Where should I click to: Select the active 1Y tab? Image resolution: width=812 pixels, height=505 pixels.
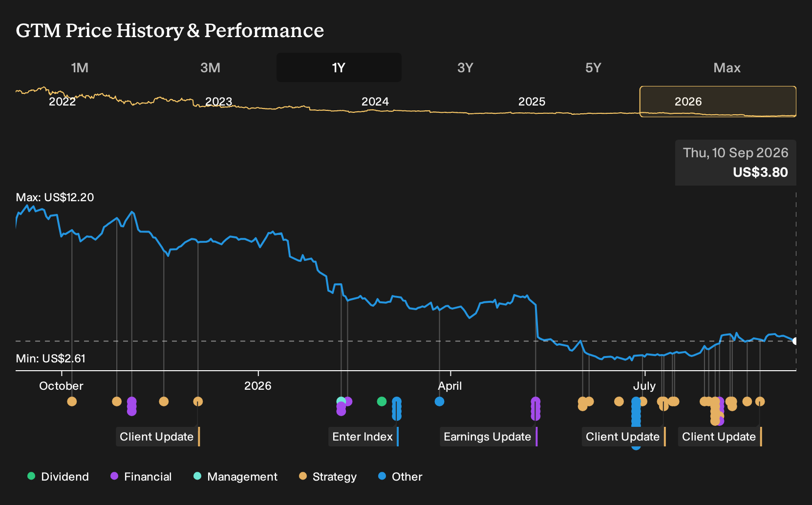point(339,67)
